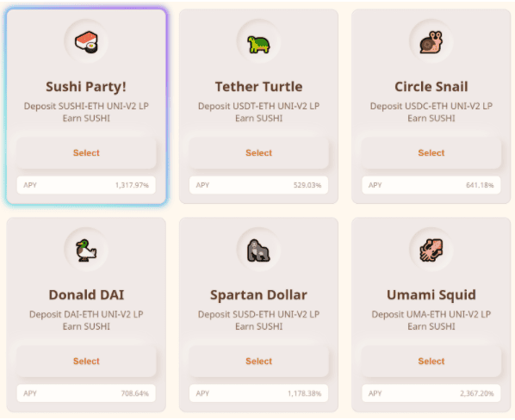
Task: Click the Umami Squid APY 2,367.20% row
Action: pos(431,393)
